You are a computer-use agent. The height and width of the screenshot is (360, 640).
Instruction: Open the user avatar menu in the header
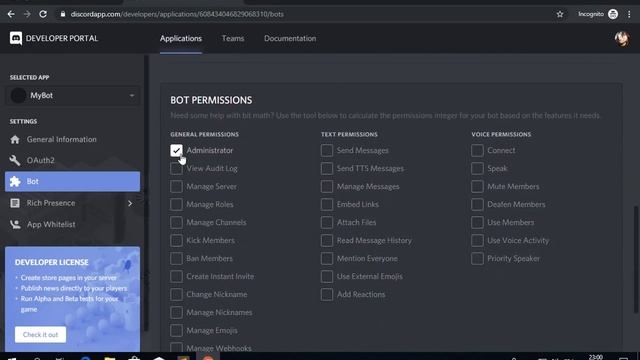[x=622, y=39]
